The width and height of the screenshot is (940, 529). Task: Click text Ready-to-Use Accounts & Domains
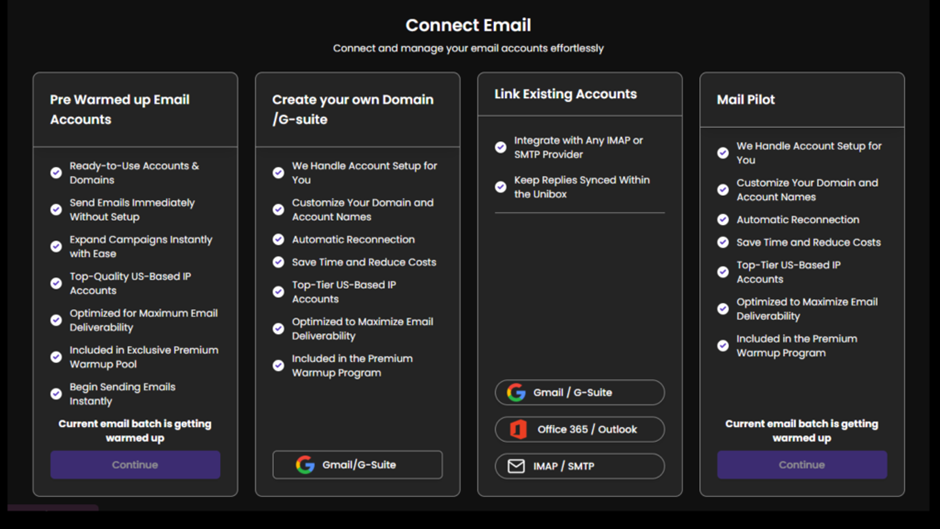coord(134,173)
